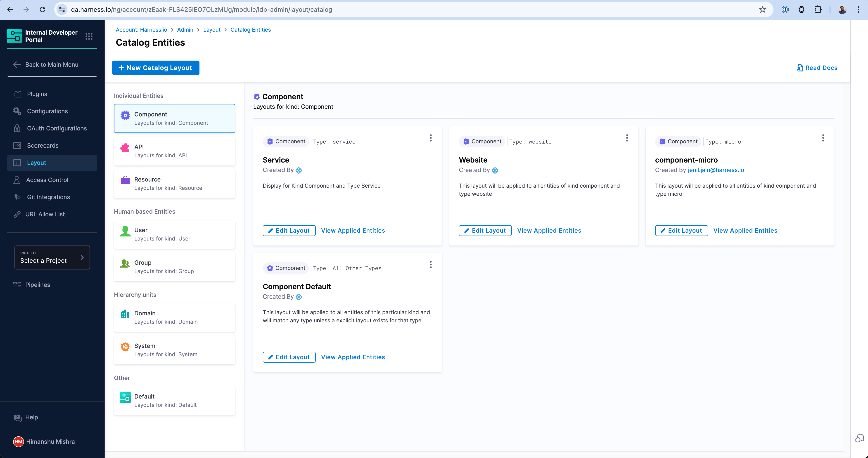Select the Domain entity layouts
The image size is (868, 458).
click(174, 317)
